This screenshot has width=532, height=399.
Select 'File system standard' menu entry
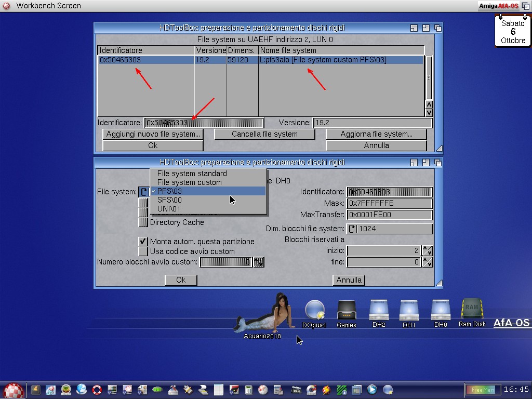(192, 174)
